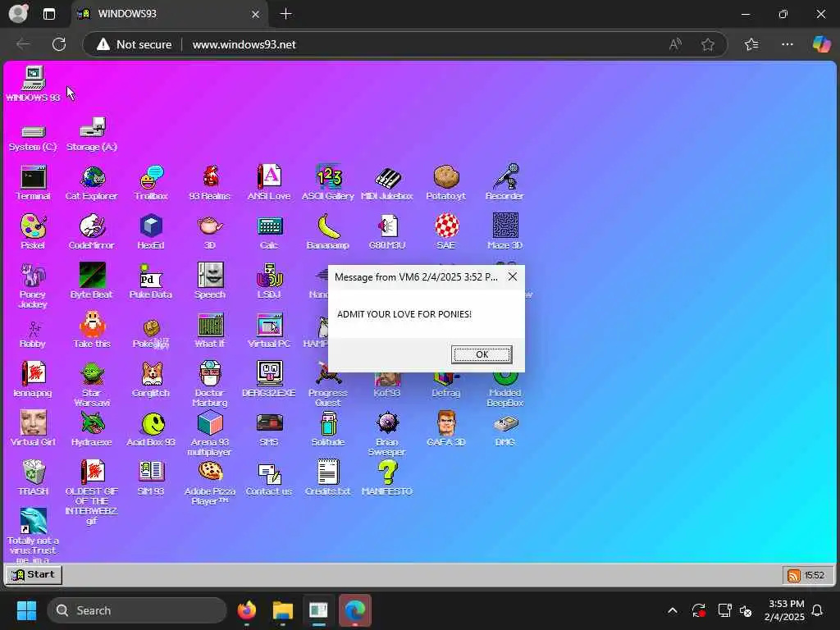Open Doctor Marburg icon
840x630 pixels.
pyautogui.click(x=210, y=384)
